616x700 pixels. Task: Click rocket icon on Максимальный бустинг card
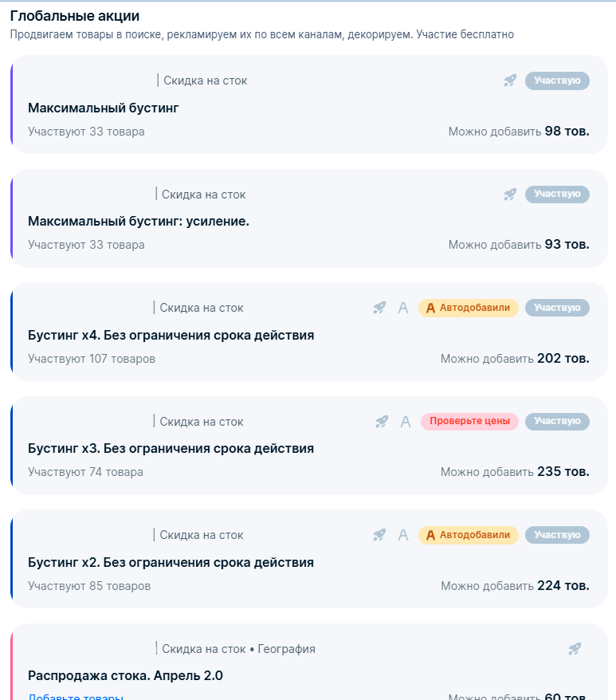(510, 81)
